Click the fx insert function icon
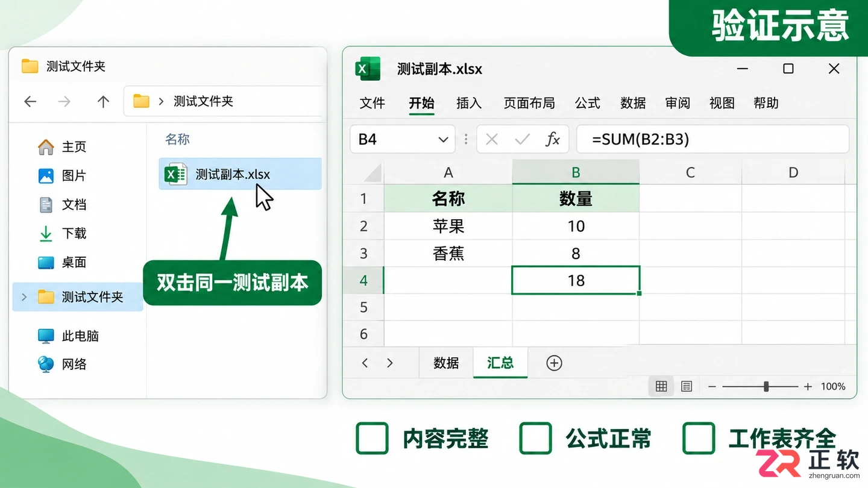The image size is (868, 488). (x=553, y=140)
